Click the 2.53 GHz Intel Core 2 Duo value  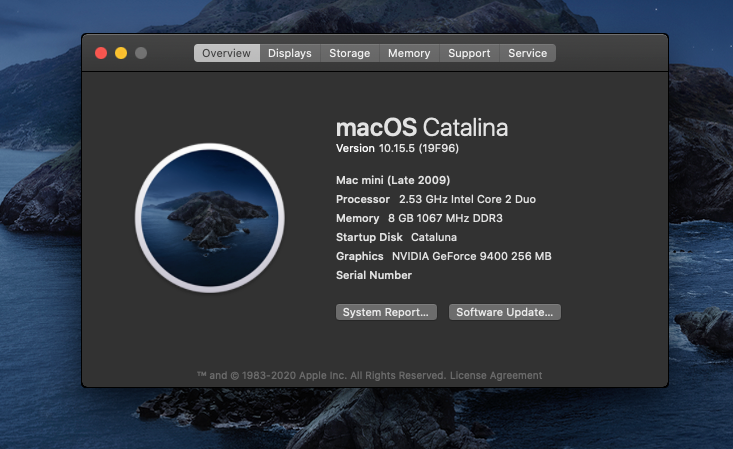click(467, 199)
